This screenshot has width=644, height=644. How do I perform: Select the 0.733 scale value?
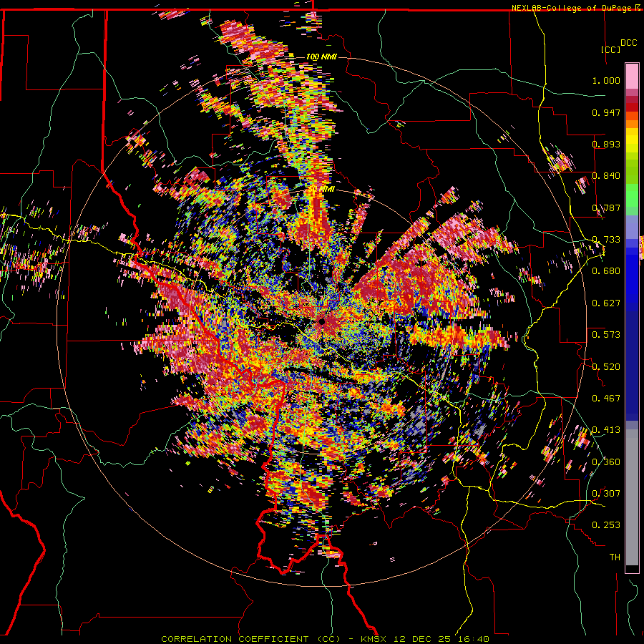606,240
